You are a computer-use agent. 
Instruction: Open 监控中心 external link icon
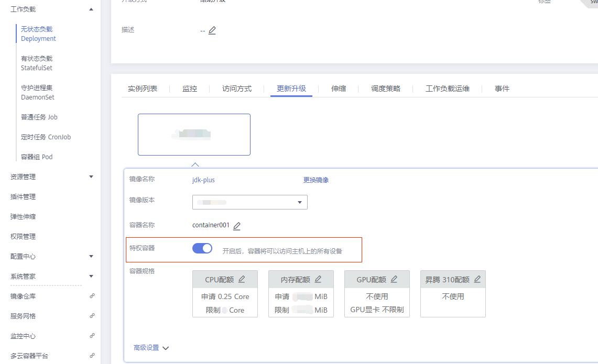point(92,336)
